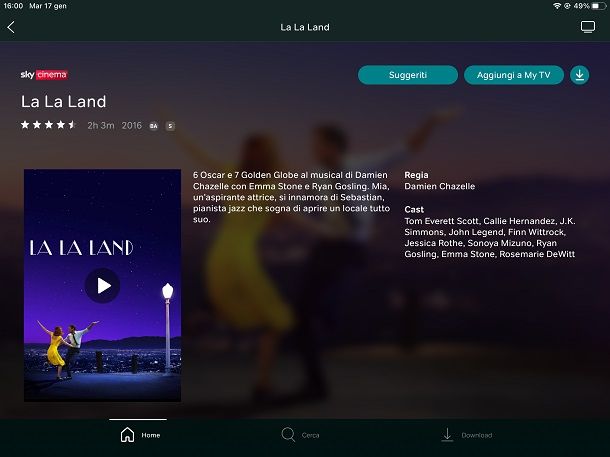Tap the date Mar 17 gen
This screenshot has height=457, width=610.
coord(48,6)
